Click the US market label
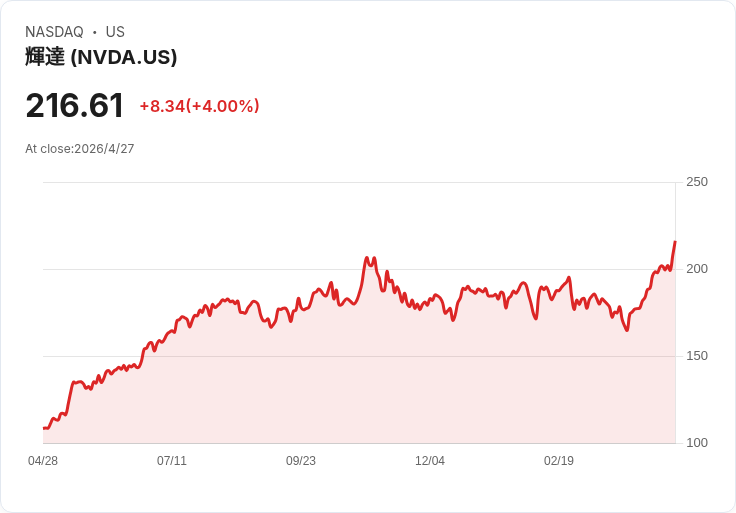Screen dimensions: 736x513 115,32
